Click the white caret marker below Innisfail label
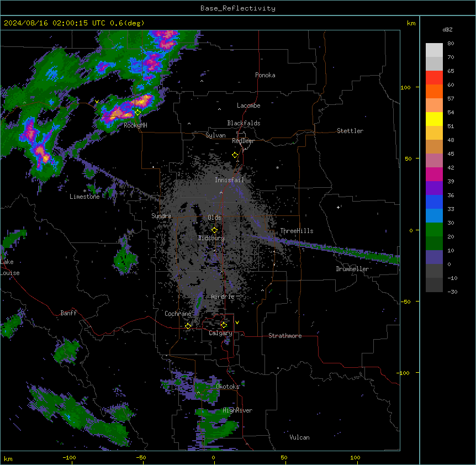This screenshot has width=476, height=465. point(221,192)
